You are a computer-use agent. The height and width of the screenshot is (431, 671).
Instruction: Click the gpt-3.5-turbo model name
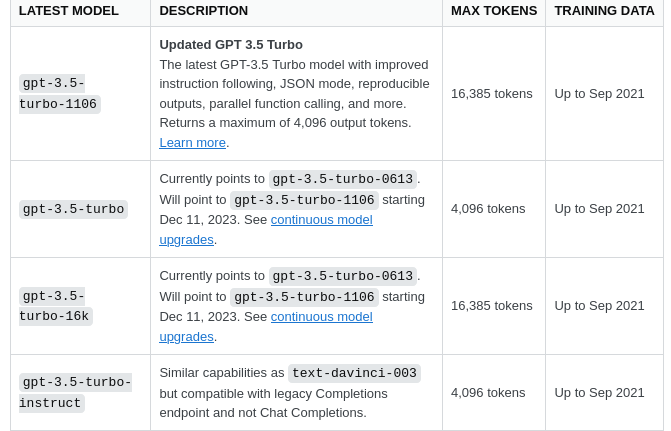[73, 209]
